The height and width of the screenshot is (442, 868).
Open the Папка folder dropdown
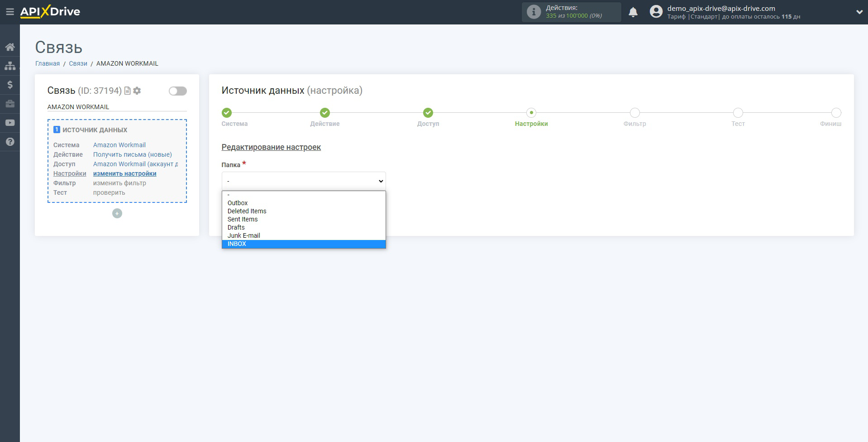pos(304,181)
